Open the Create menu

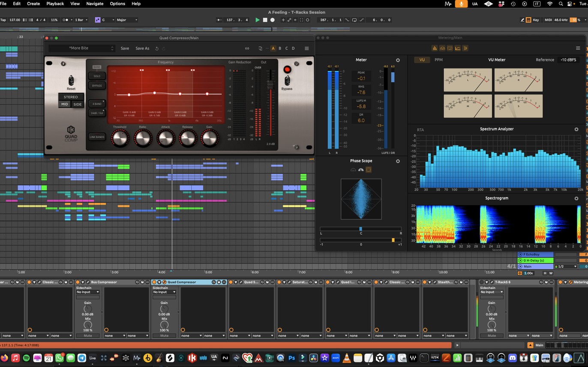pos(33,3)
